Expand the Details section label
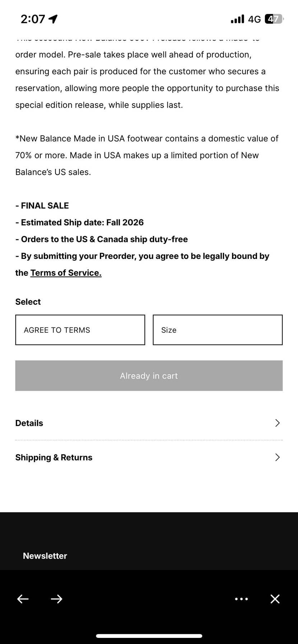Viewport: 298px width, 644px height. click(29, 423)
